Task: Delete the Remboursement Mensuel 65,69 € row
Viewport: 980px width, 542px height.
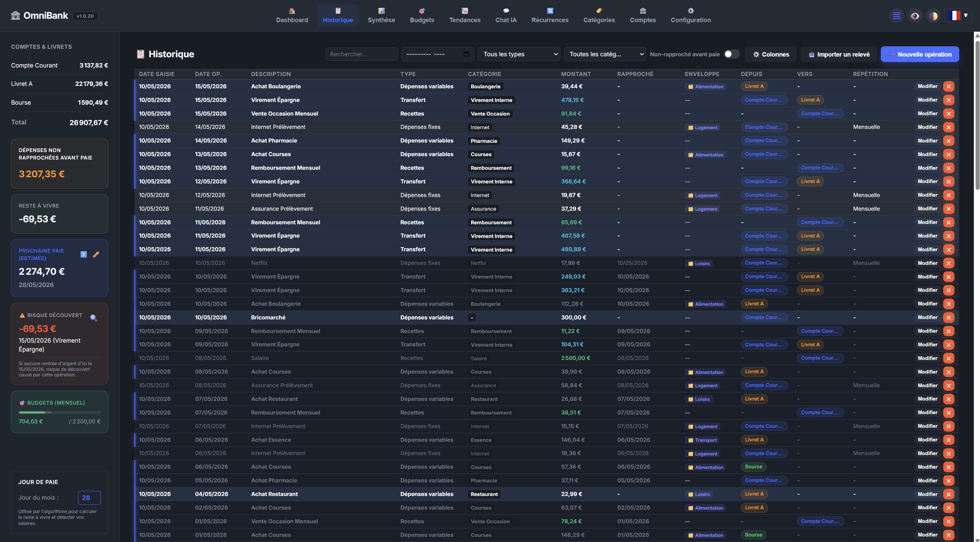Action: point(948,223)
